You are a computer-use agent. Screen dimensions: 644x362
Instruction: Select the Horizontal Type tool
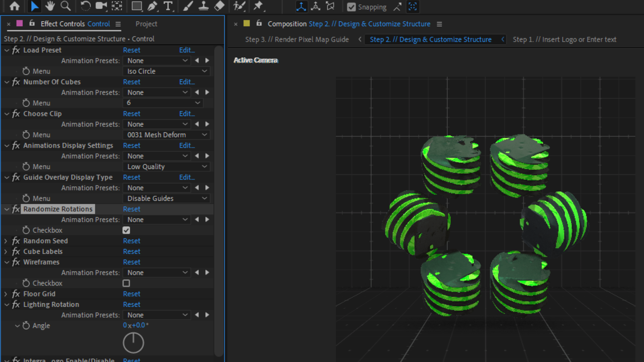coord(168,6)
